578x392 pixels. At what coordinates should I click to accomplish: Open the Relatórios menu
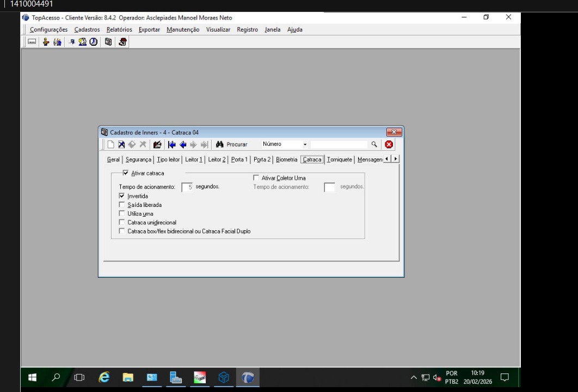point(119,29)
